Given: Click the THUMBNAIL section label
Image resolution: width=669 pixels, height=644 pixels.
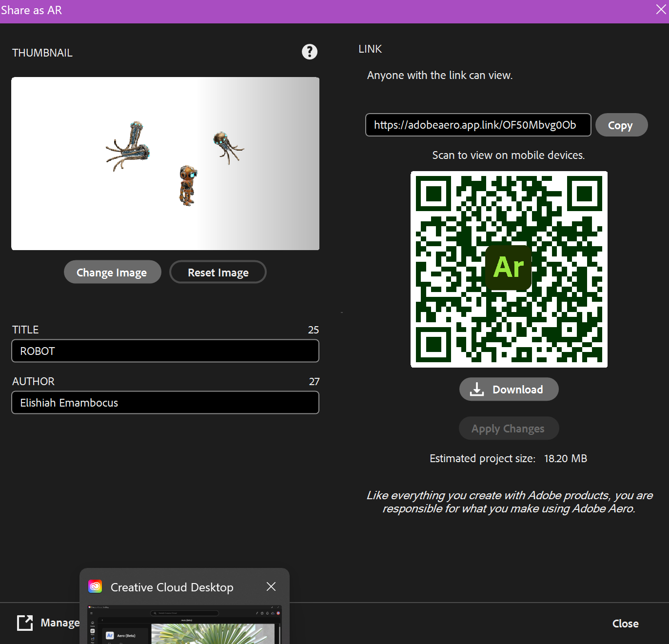Looking at the screenshot, I should click(x=42, y=53).
